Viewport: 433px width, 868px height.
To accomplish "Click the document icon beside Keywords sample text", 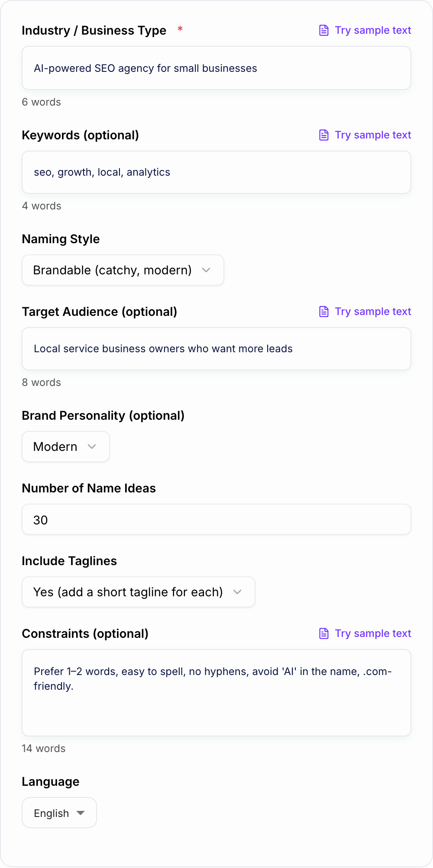I will (x=324, y=135).
